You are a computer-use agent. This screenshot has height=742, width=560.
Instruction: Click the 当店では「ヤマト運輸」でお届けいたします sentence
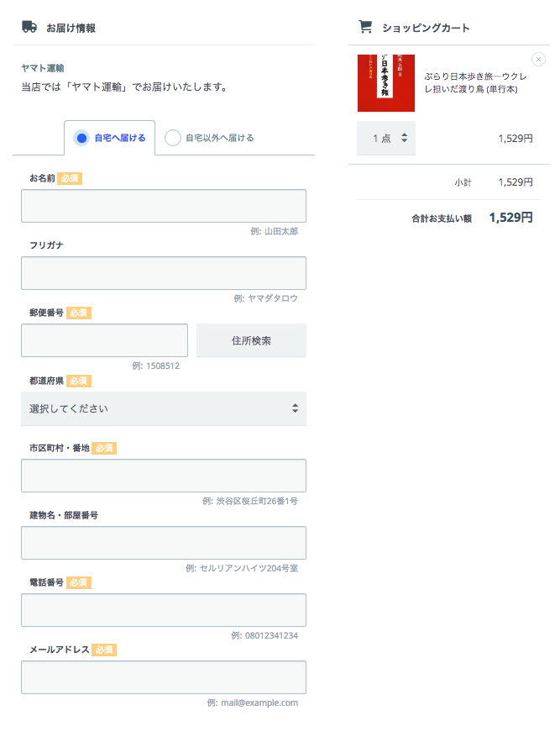124,87
